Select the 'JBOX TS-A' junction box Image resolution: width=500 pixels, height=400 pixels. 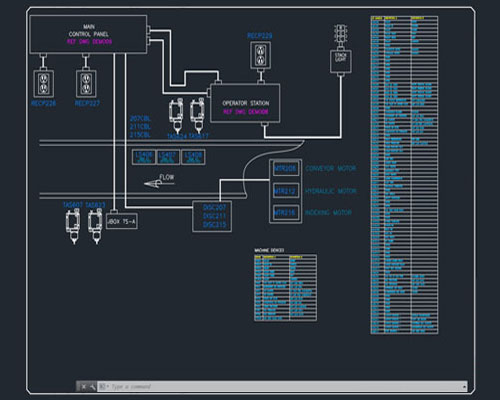pos(122,221)
